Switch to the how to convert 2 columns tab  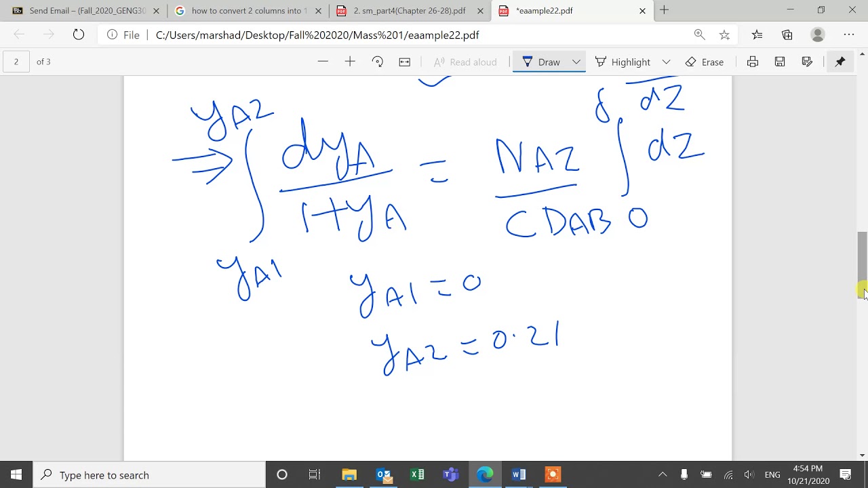pyautogui.click(x=249, y=11)
